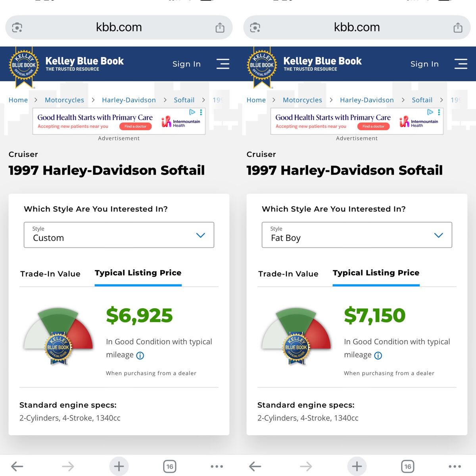Click Sign In on the left page header
Screen dimensions: 476x476
pos(186,64)
